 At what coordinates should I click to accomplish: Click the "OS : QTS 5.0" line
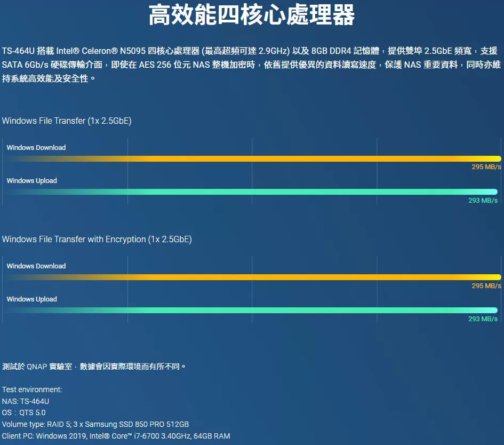point(24,412)
